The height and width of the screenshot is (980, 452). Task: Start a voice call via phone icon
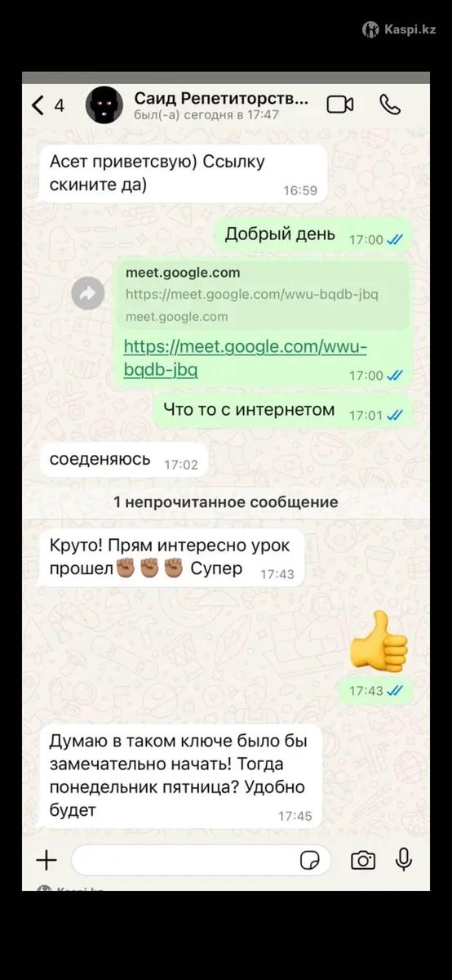[390, 105]
